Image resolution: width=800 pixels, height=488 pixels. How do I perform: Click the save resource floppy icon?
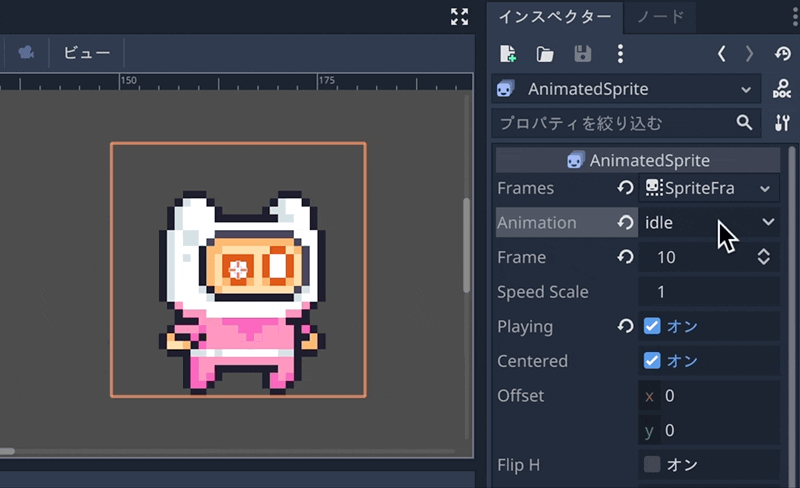pyautogui.click(x=582, y=54)
